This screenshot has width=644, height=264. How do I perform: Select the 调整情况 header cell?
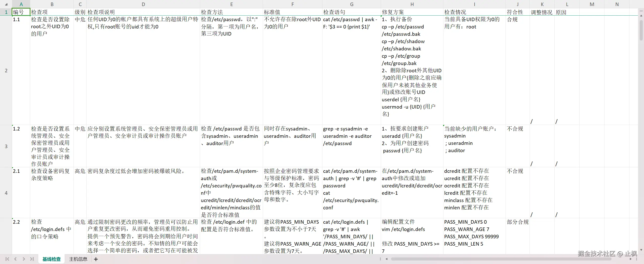(x=542, y=12)
